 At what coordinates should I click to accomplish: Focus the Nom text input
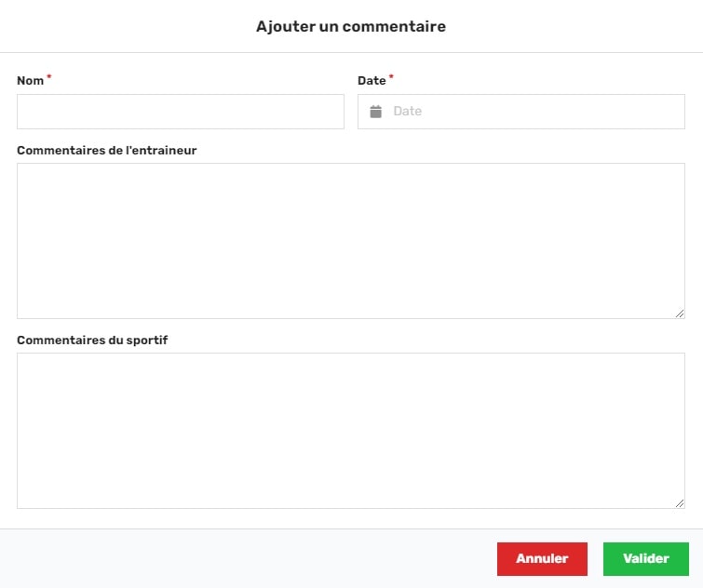(x=181, y=112)
